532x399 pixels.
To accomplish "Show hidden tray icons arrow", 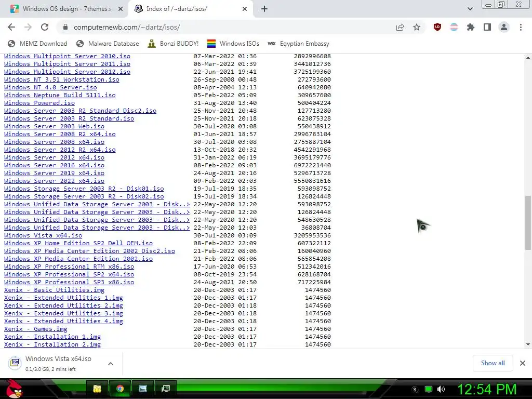I will pyautogui.click(x=415, y=390).
